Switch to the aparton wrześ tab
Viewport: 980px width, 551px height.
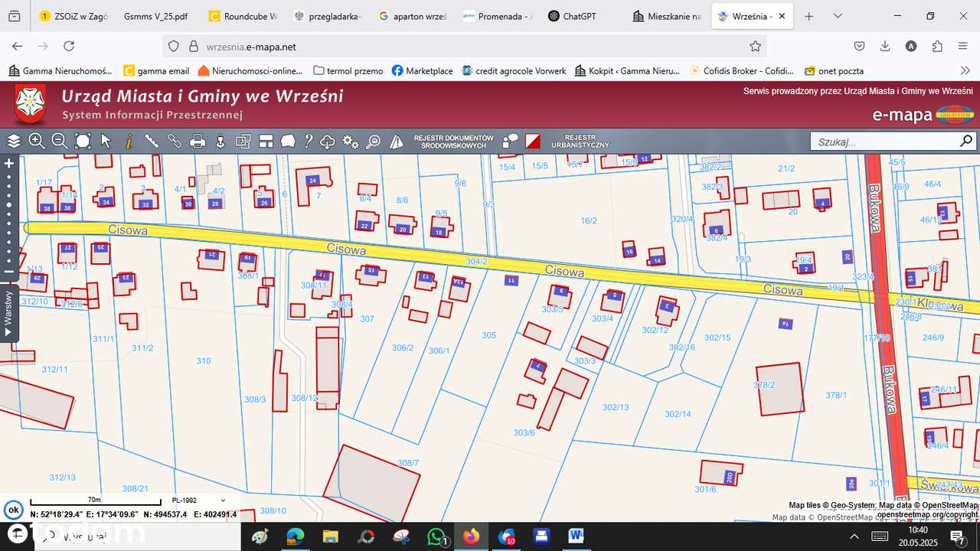click(x=412, y=16)
